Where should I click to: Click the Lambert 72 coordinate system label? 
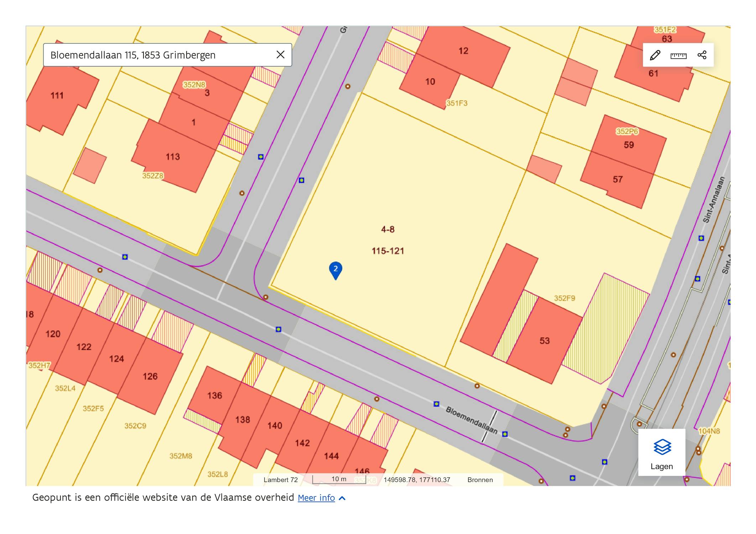280,480
